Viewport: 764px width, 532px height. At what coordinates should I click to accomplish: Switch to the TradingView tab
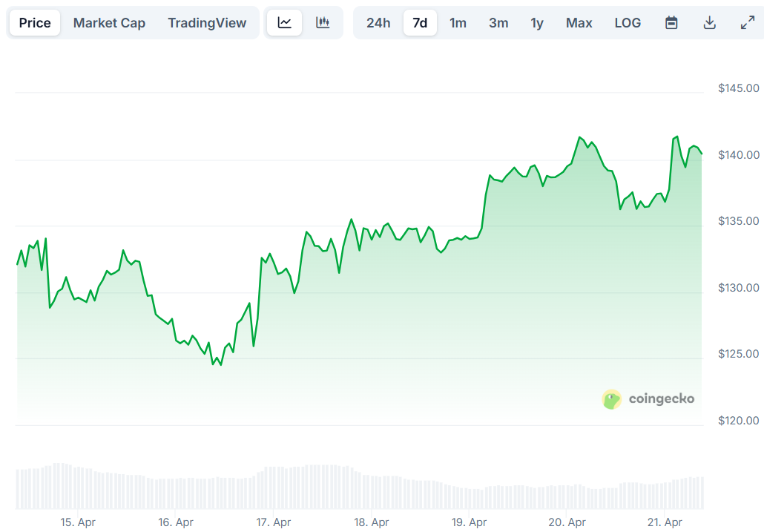(207, 23)
